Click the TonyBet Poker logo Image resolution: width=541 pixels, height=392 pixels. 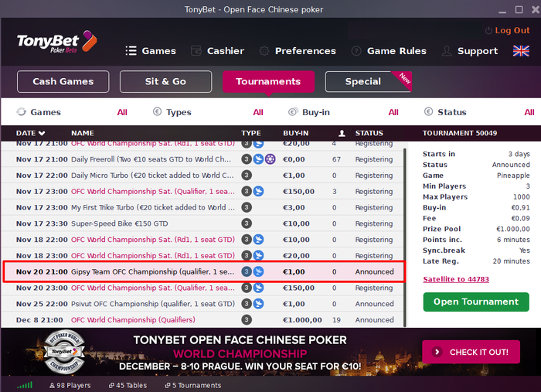57,42
